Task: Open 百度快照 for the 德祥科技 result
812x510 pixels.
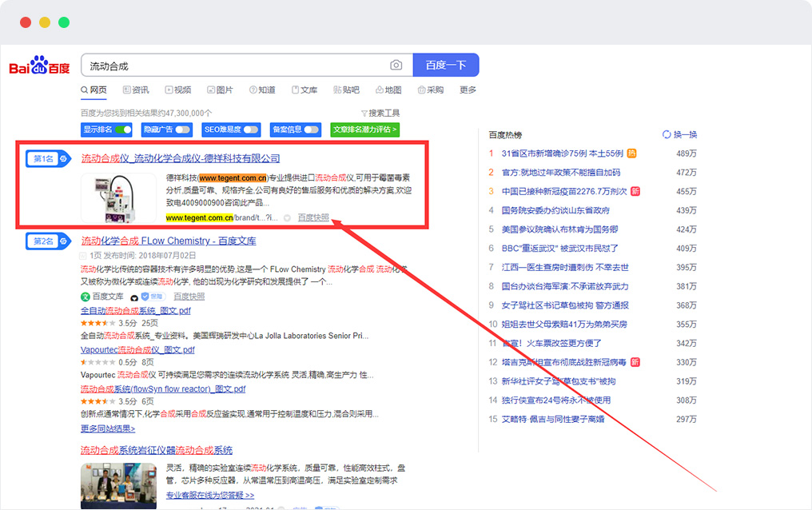Action: pos(313,218)
